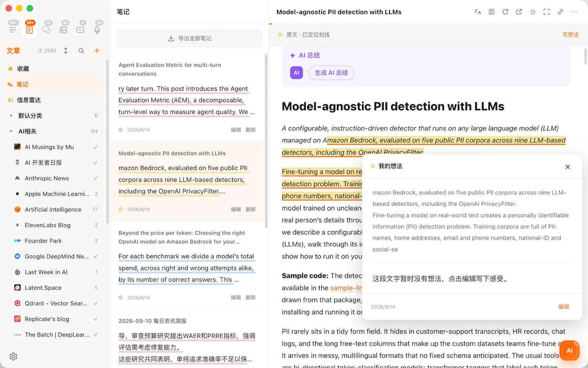Open the 2026-09-10 每日资讯简报 note

coord(152,321)
